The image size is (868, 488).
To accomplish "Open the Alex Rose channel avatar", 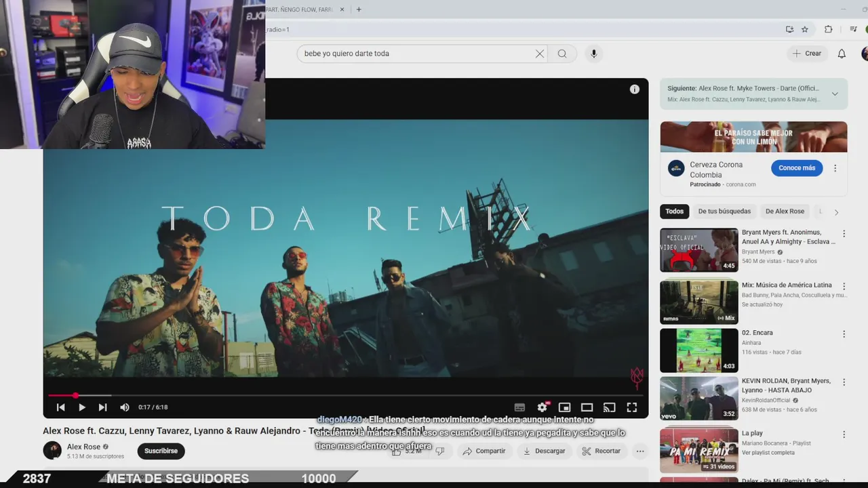I will 52,450.
